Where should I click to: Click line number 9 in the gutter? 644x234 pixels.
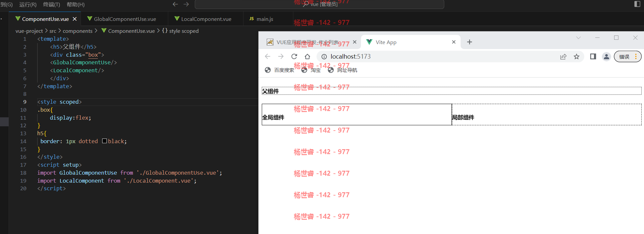click(25, 102)
